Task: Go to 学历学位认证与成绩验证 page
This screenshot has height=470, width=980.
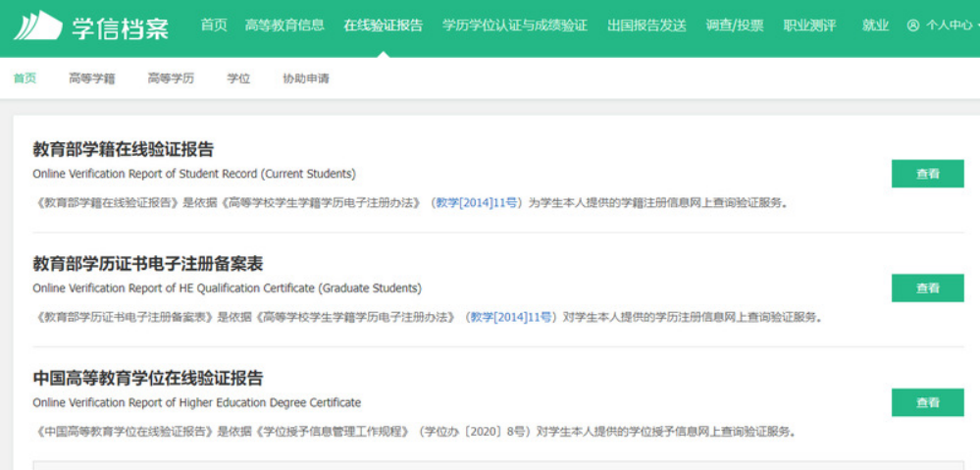Action: 515,26
